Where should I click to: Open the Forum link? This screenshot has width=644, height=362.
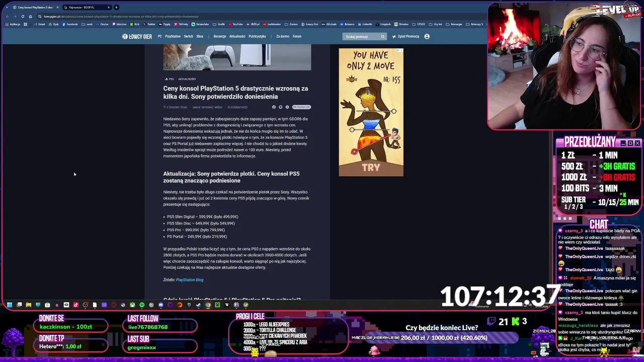click(x=297, y=36)
